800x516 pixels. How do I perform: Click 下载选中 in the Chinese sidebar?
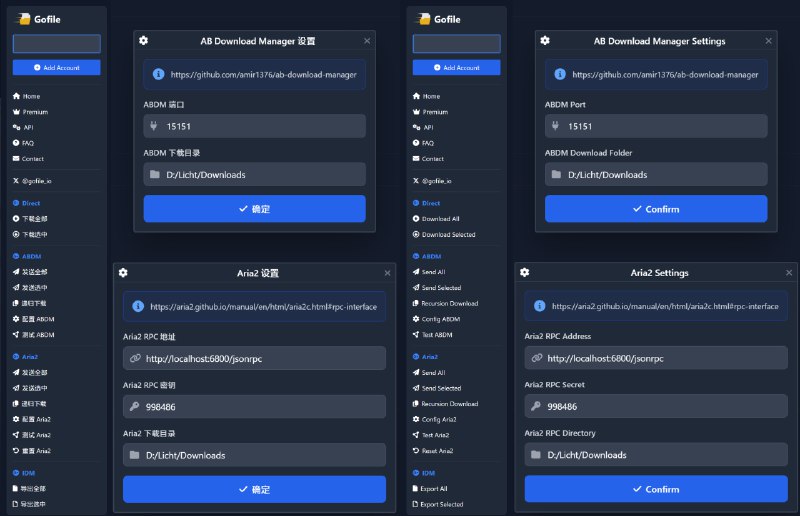click(x=30, y=234)
